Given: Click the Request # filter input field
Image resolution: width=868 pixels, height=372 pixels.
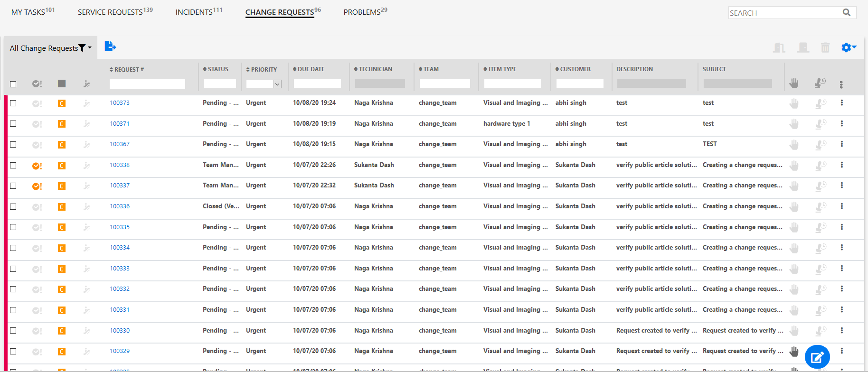Looking at the screenshot, I should click(x=147, y=84).
